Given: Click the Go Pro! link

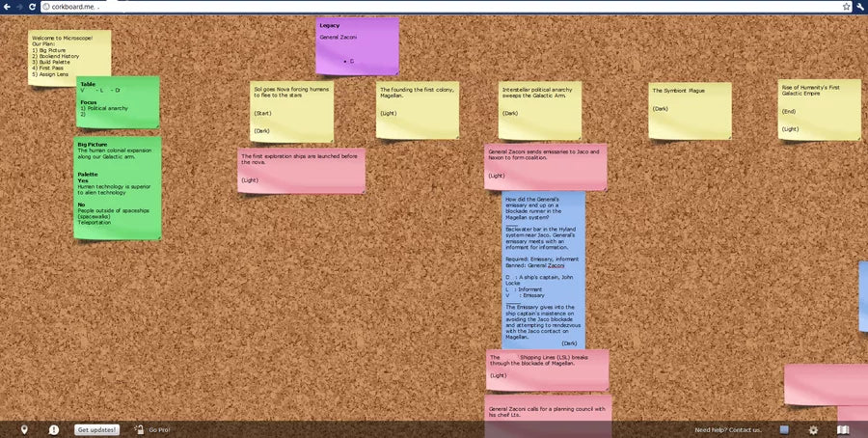Looking at the screenshot, I should click(159, 429).
